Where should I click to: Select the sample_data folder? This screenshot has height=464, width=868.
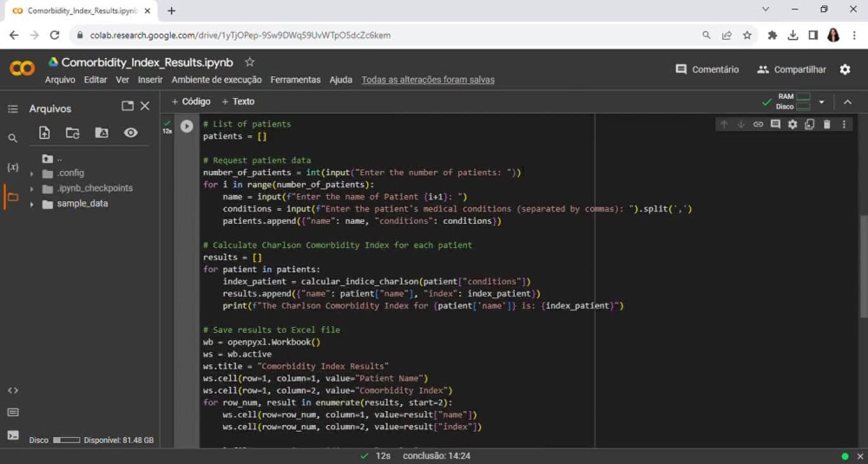[82, 204]
